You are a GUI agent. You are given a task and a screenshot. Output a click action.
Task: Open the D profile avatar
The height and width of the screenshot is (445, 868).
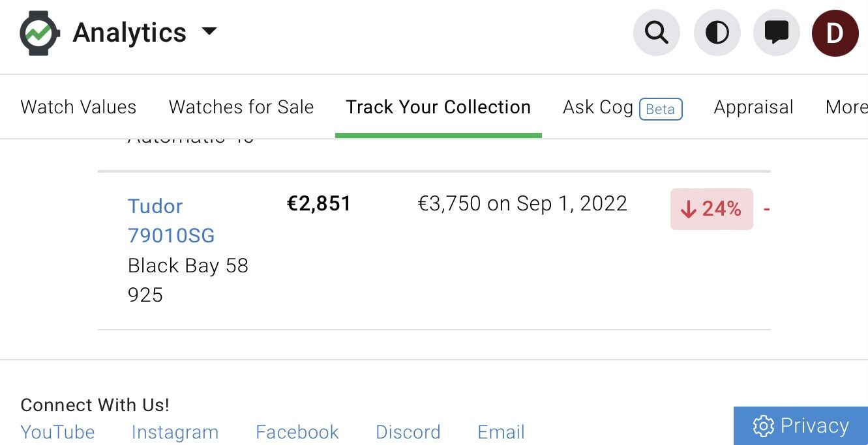835,33
